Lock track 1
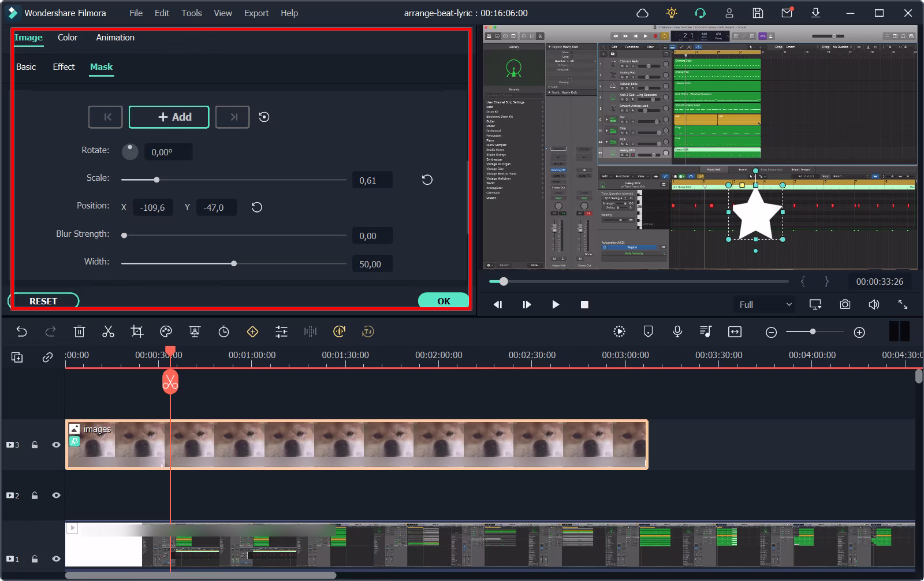 (x=35, y=558)
